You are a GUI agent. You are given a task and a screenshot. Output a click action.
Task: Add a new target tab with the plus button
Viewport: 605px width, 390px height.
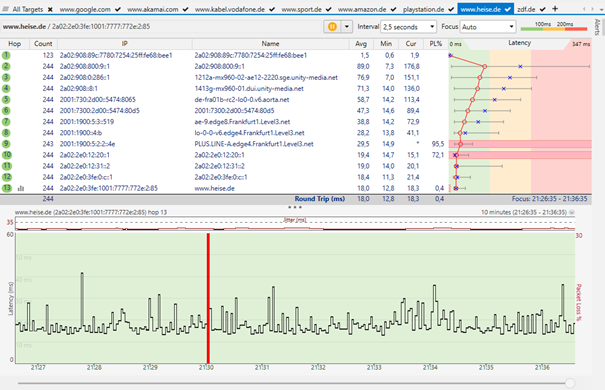(x=555, y=8)
